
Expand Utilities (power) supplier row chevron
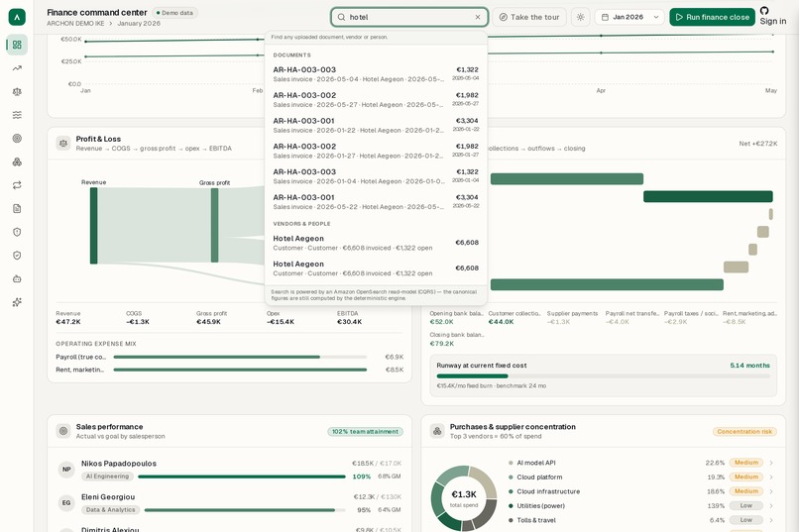click(x=771, y=505)
